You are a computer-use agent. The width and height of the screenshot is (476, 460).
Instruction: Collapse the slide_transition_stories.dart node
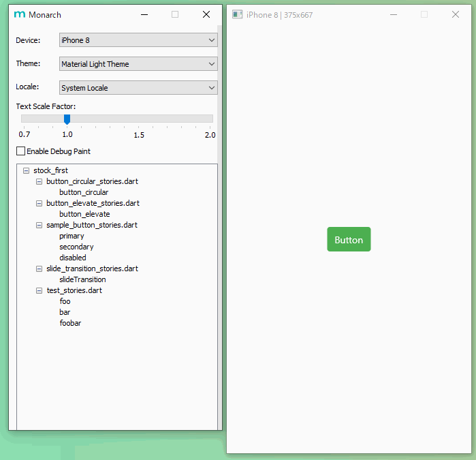39,269
